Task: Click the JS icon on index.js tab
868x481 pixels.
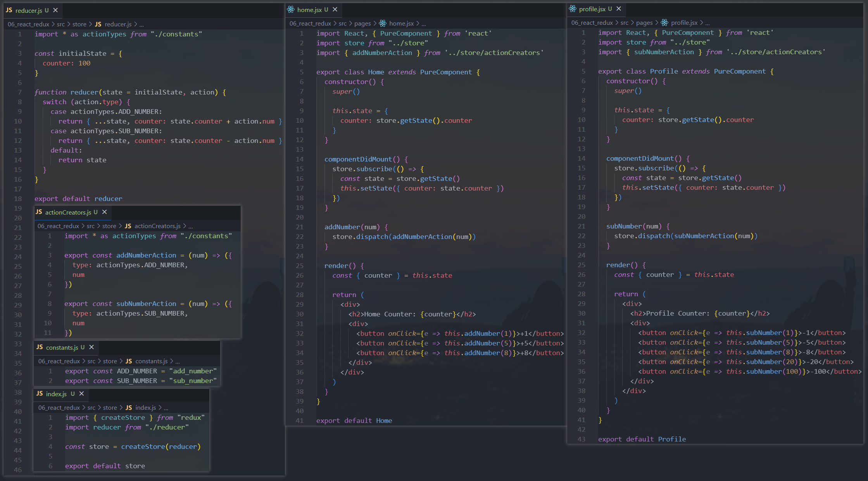Action: pos(40,393)
